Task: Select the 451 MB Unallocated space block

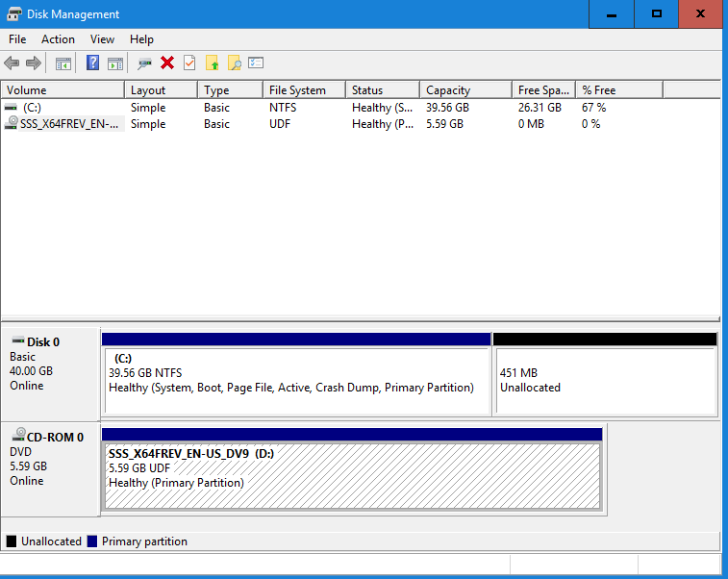Action: (606, 374)
